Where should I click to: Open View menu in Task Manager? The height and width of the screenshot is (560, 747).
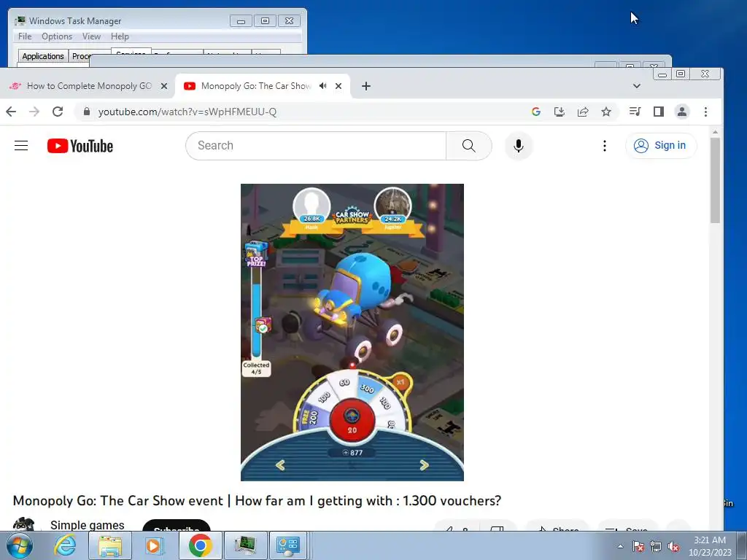91,36
